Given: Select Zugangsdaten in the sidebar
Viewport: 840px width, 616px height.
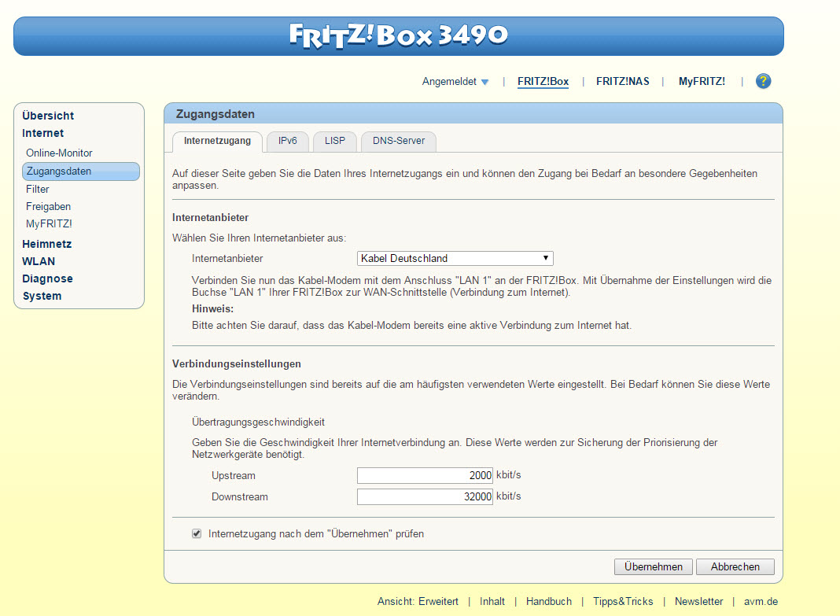Looking at the screenshot, I should pos(81,172).
